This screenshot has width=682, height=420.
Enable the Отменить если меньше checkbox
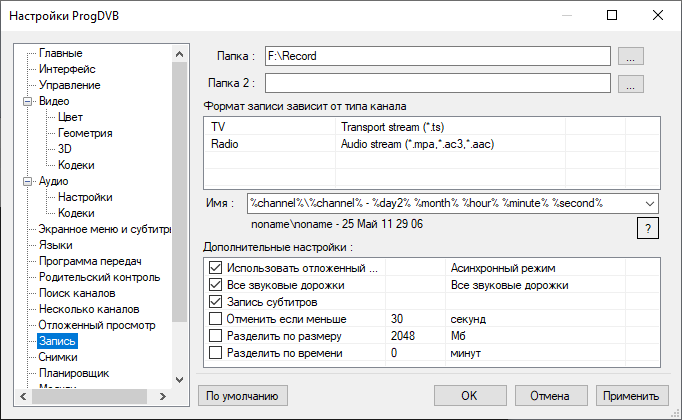pyautogui.click(x=215, y=319)
